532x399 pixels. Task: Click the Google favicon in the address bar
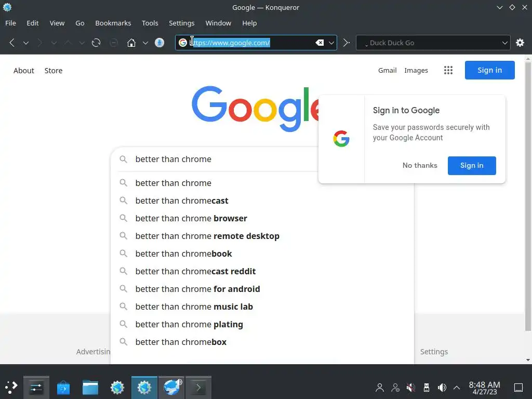click(183, 43)
